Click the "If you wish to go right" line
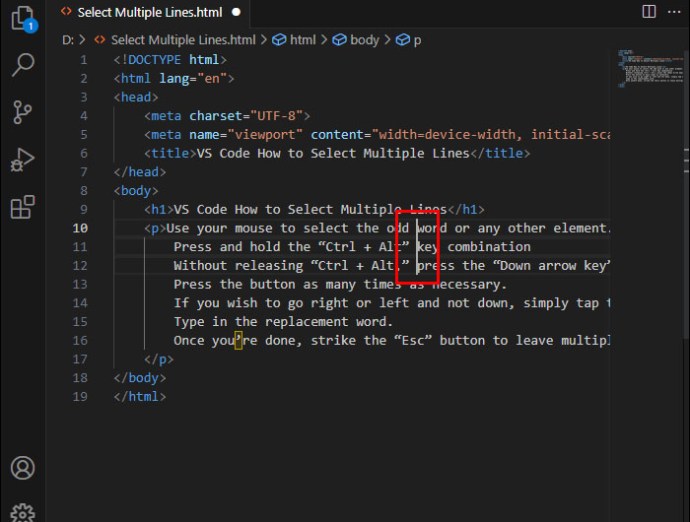690x522 pixels. (392, 303)
